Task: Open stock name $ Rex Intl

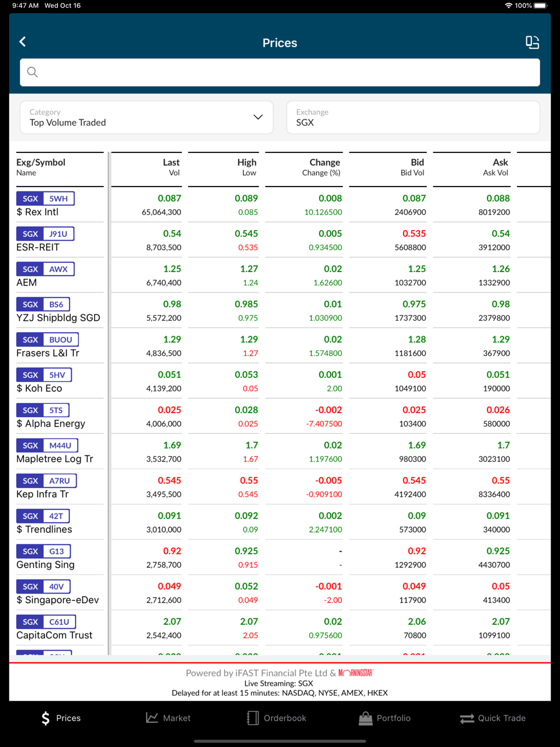Action: [x=38, y=212]
